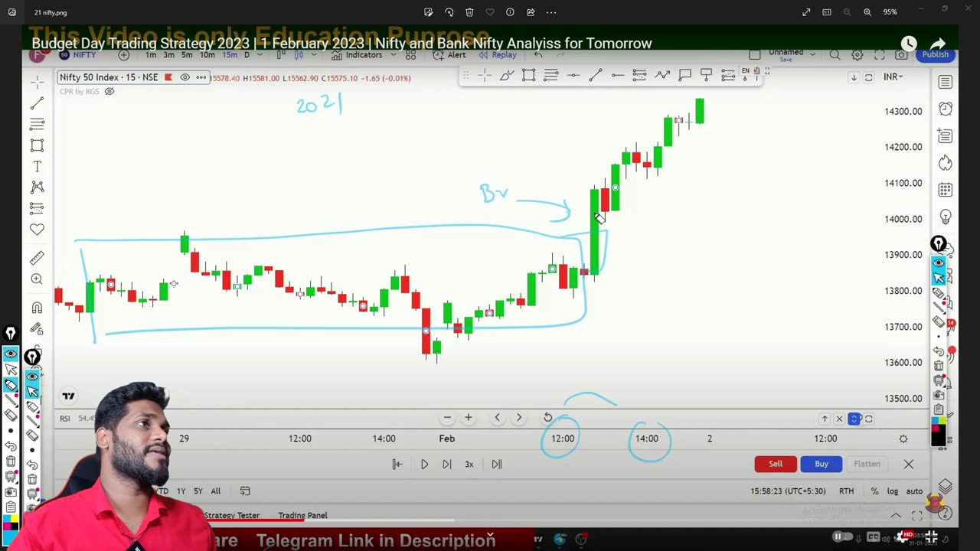Open Nifty legend more options dots
This screenshot has width=980, height=551.
201,77
